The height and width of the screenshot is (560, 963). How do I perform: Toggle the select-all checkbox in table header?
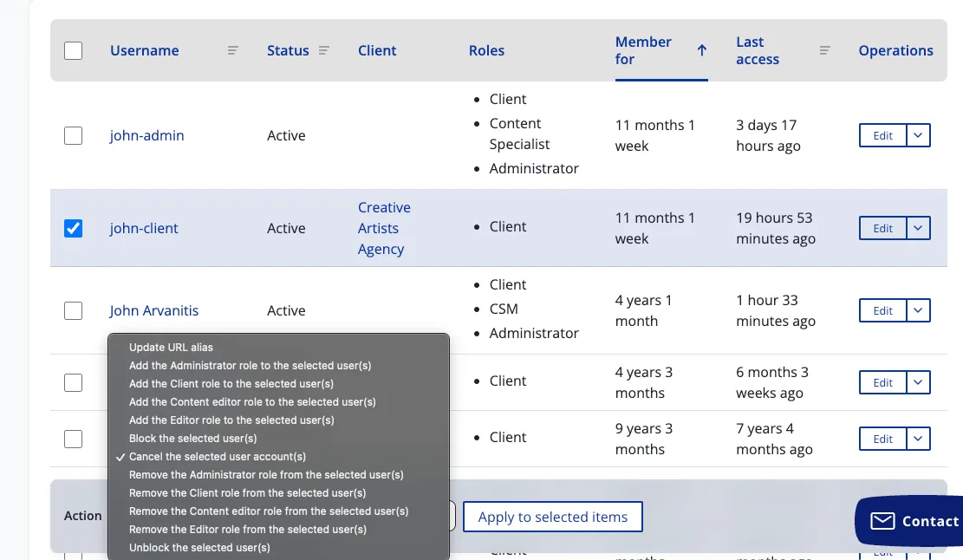73,50
